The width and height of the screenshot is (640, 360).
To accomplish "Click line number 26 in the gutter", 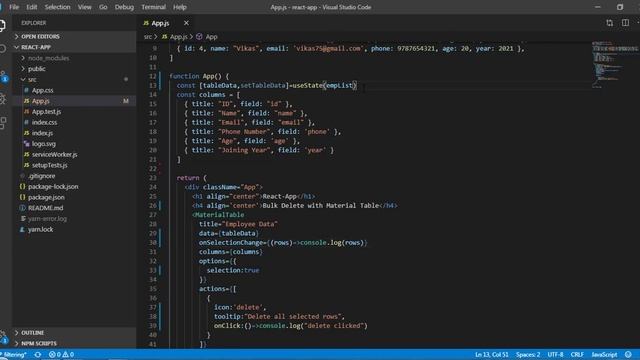I will point(153,205).
